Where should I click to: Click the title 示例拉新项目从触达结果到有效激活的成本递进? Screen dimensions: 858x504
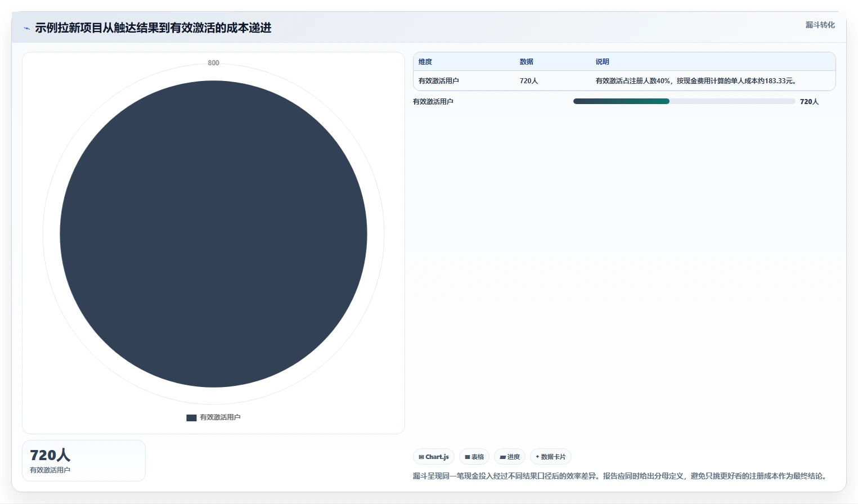tap(153, 28)
